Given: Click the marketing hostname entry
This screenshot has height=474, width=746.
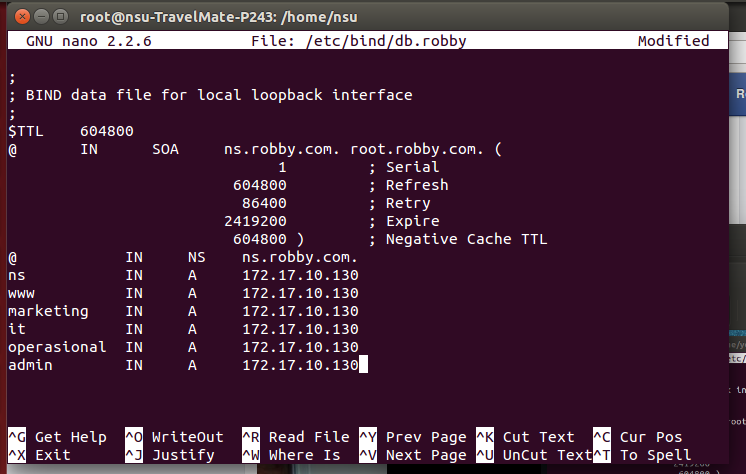Looking at the screenshot, I should click(48, 311).
